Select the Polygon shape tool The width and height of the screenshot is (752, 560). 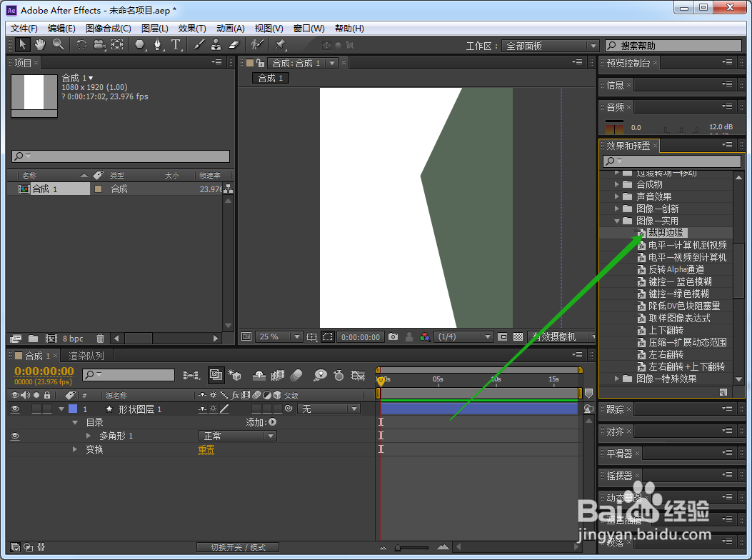tap(139, 45)
